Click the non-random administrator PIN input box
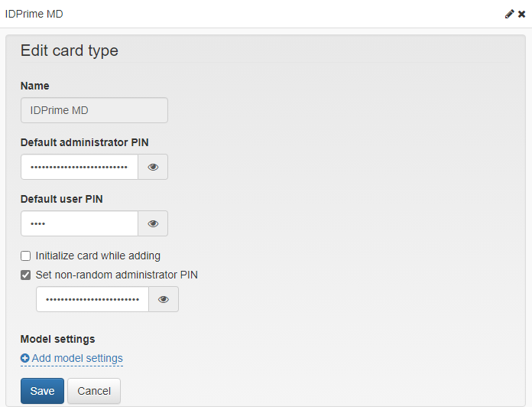The height and width of the screenshot is (407, 532). coord(92,299)
